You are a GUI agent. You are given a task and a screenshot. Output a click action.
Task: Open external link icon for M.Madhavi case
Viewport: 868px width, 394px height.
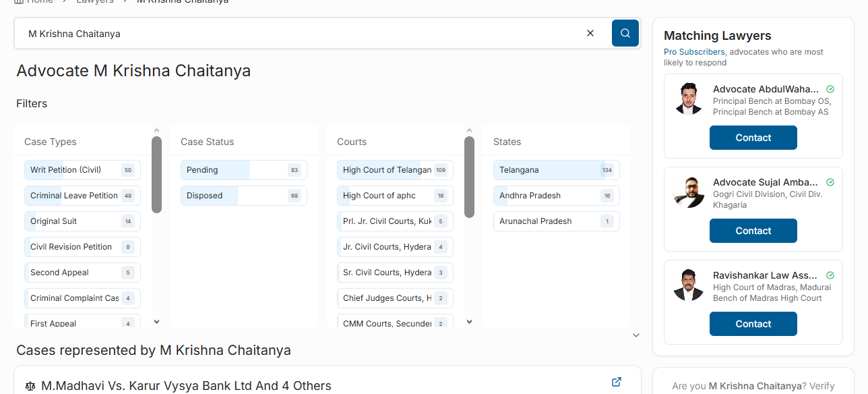click(x=616, y=382)
